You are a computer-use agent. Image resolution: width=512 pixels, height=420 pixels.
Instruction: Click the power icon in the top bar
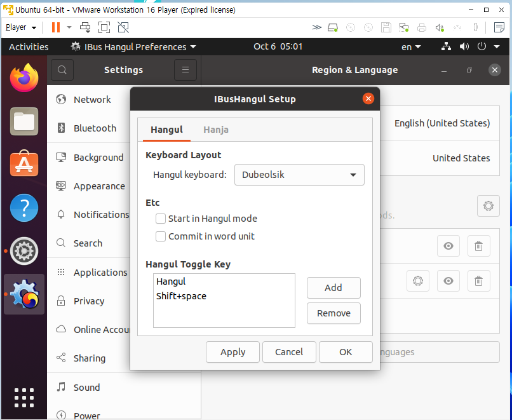point(482,47)
